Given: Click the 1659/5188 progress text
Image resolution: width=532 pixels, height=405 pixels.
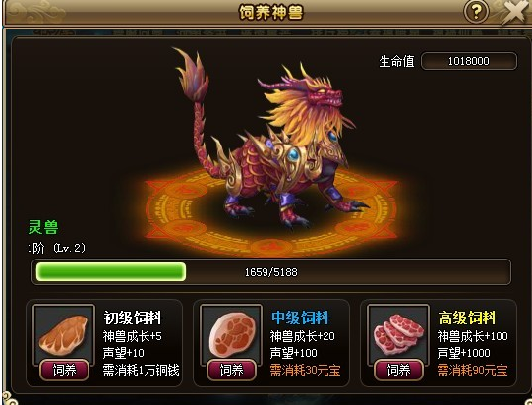Looking at the screenshot, I should click(271, 272).
